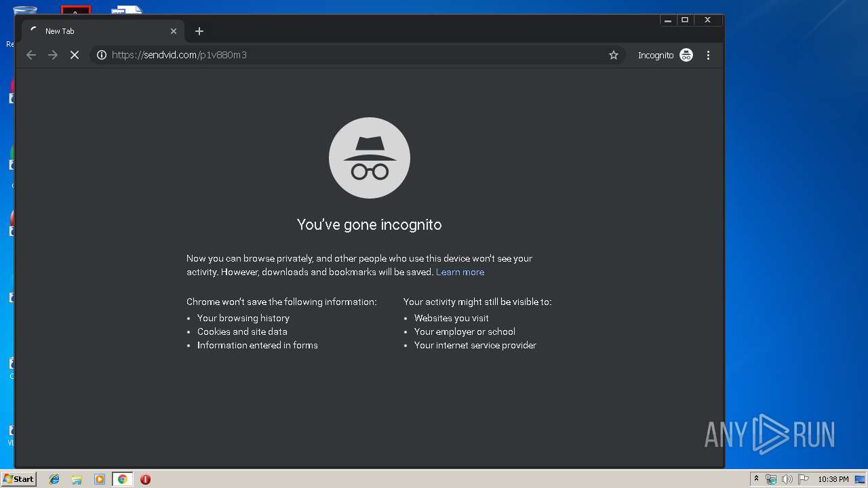Close the Chrome window

pos(707,20)
